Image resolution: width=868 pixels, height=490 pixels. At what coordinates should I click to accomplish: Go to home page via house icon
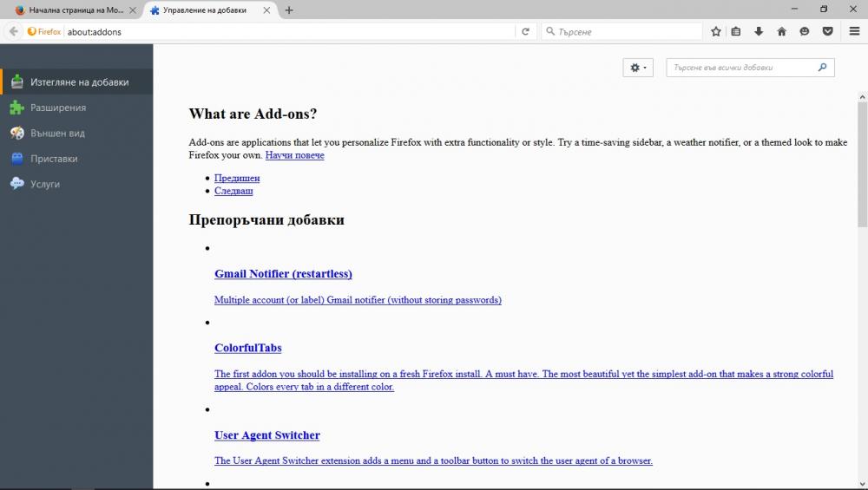point(782,31)
